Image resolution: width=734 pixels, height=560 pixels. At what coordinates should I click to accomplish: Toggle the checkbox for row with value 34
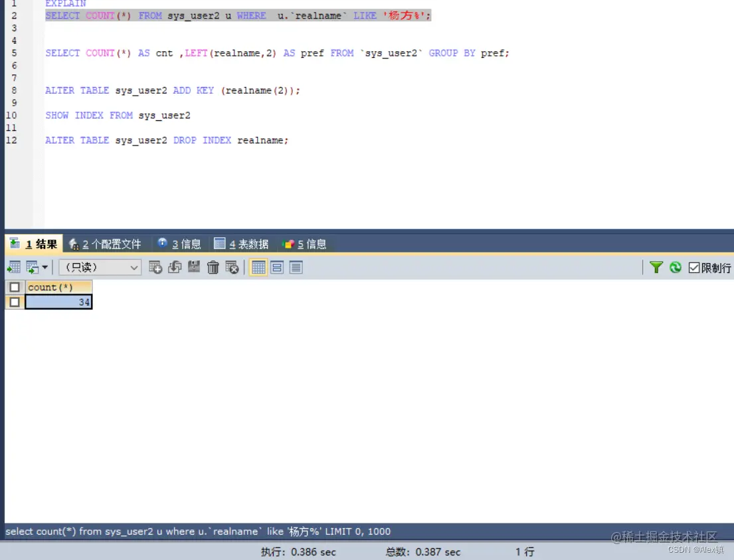[x=15, y=302]
